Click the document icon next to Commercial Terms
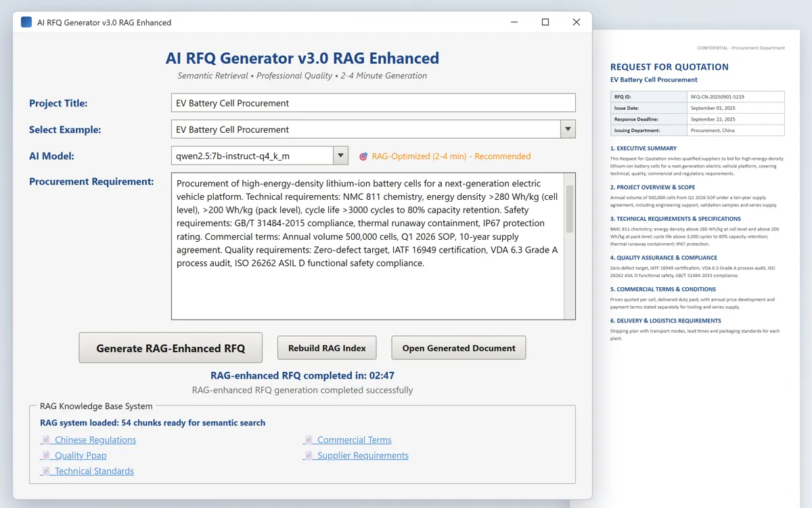 pos(309,440)
